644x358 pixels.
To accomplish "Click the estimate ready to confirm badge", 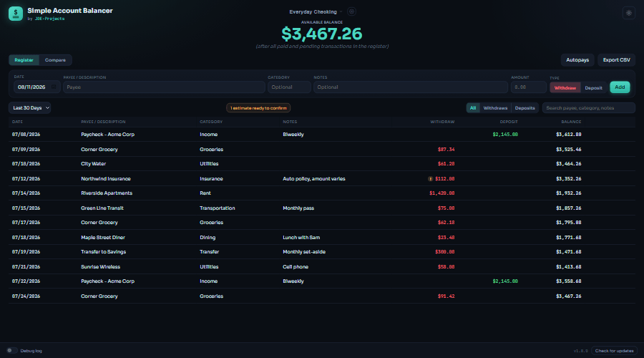I will [x=258, y=107].
